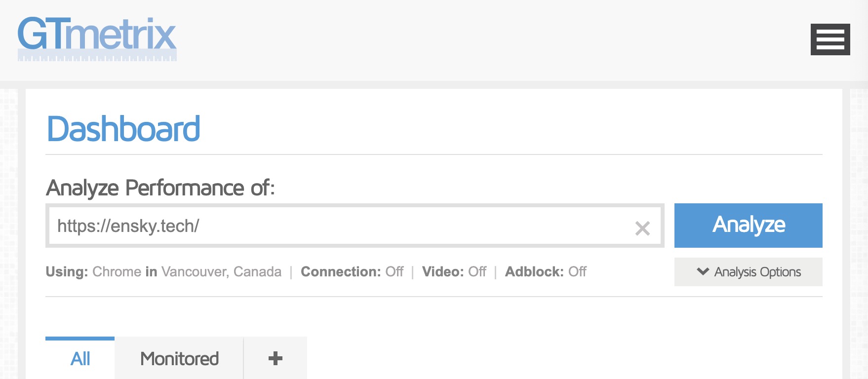Toggle the Video: Off setting

[454, 272]
